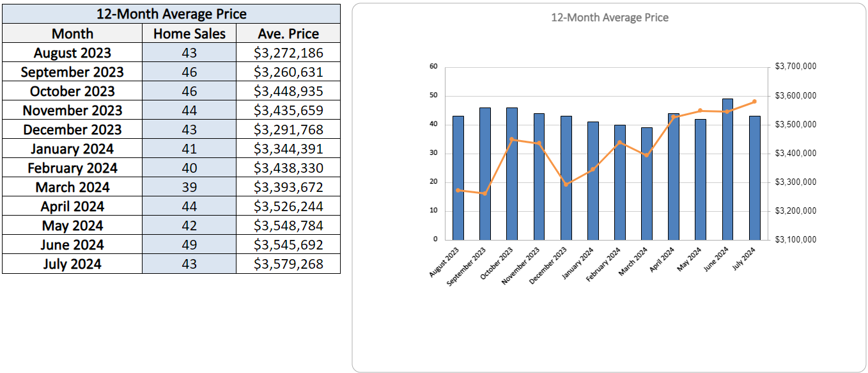Click the $3,393,672 price cell
The width and height of the screenshot is (868, 373).
(x=288, y=187)
